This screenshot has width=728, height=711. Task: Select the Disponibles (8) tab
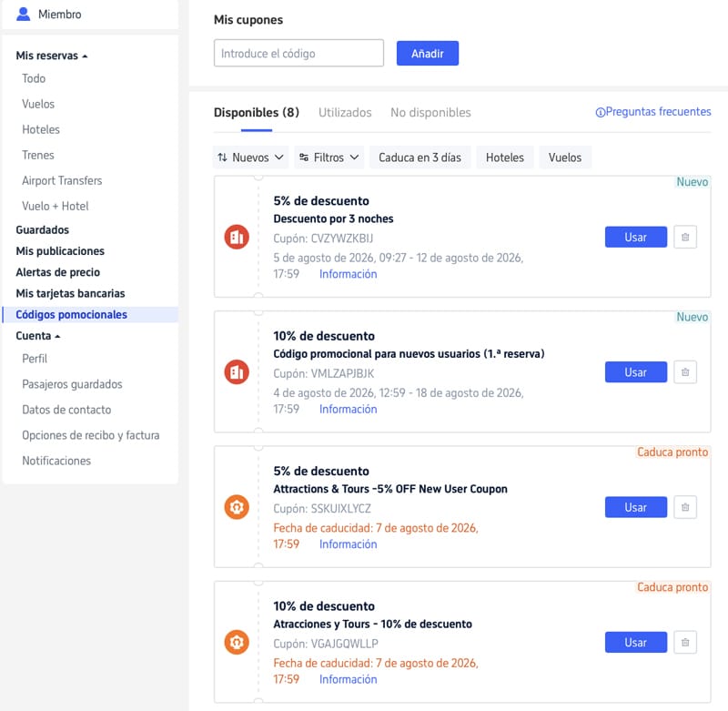[x=257, y=113]
